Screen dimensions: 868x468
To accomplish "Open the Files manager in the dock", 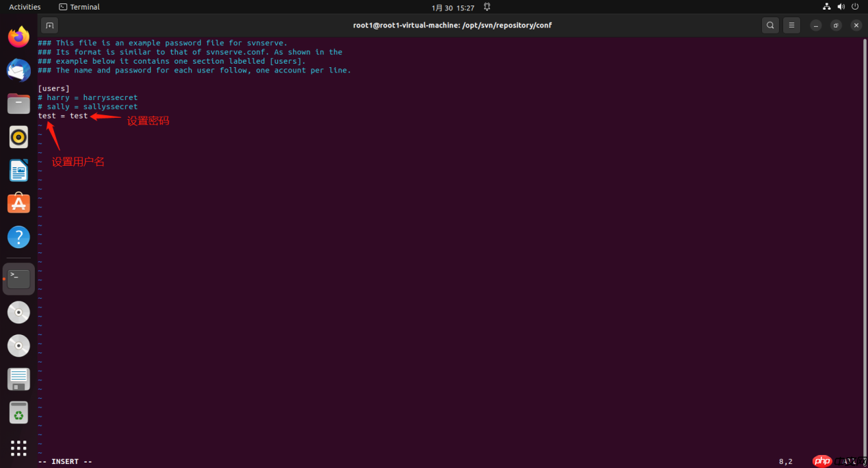I will [x=18, y=103].
